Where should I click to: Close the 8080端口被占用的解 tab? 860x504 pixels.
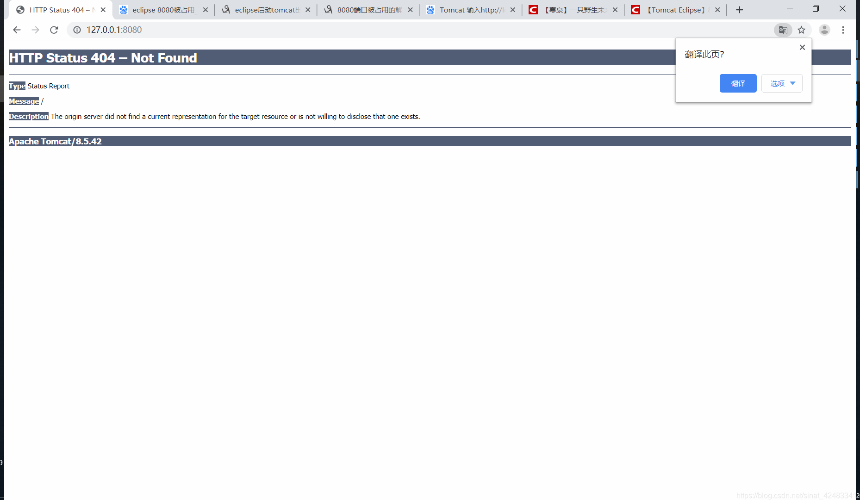[410, 10]
